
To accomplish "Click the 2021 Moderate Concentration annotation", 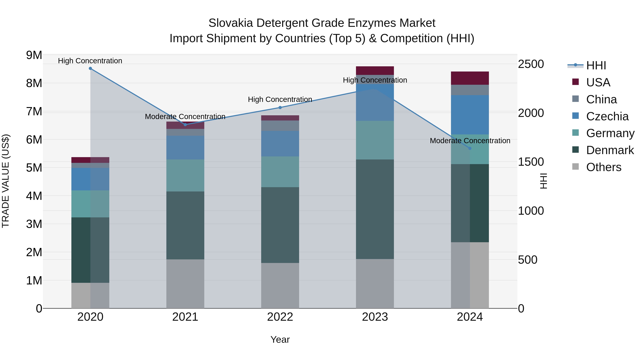I will point(185,116).
